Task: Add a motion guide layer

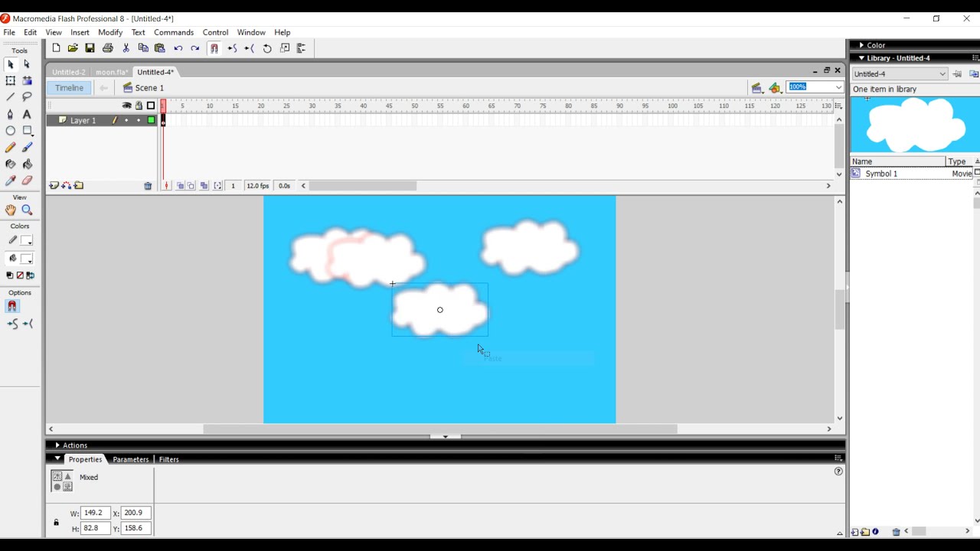Action: tap(67, 186)
